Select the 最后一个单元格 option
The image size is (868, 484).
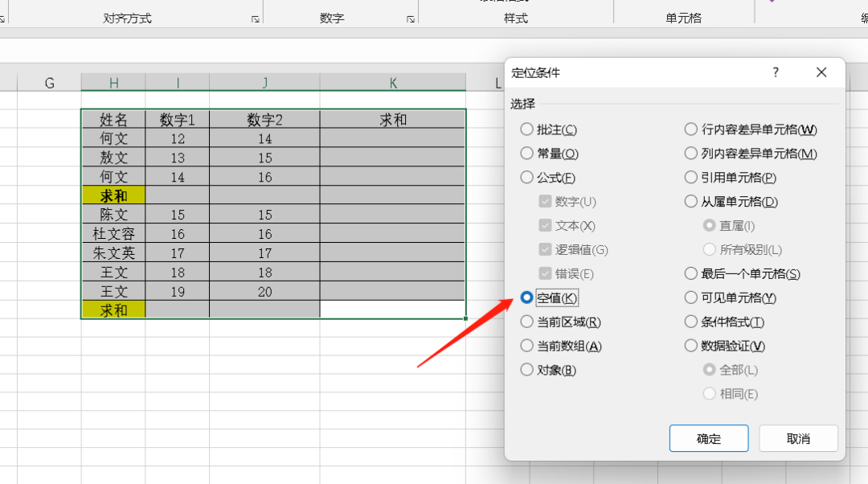pyautogui.click(x=691, y=273)
